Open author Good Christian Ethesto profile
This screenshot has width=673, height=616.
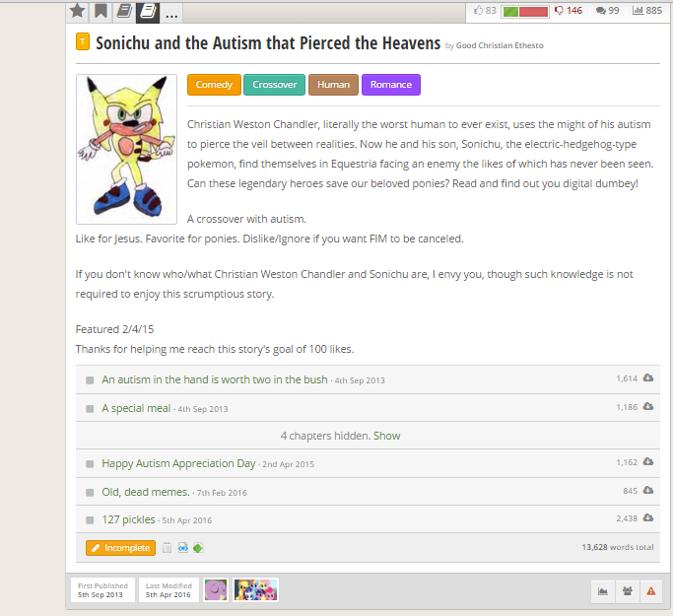(500, 45)
